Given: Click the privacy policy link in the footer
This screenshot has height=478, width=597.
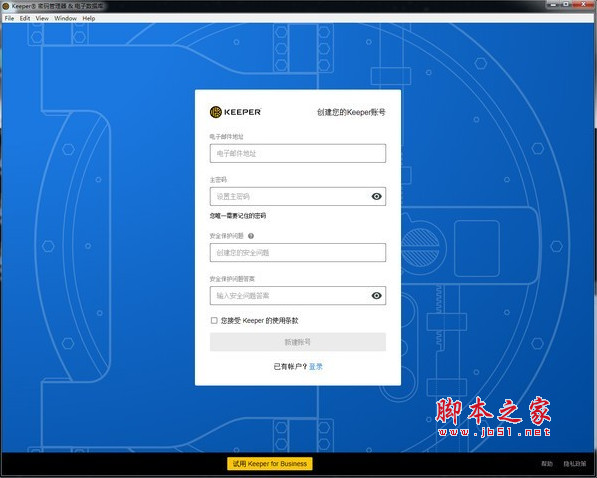Looking at the screenshot, I should click(575, 464).
